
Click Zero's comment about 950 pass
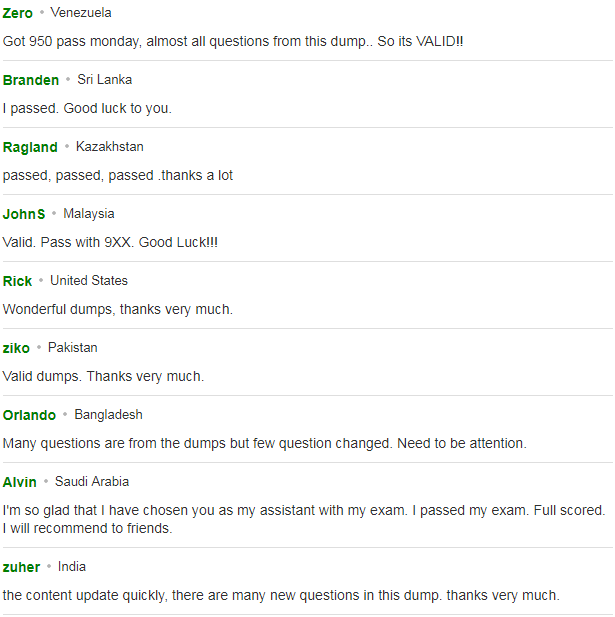tap(233, 41)
